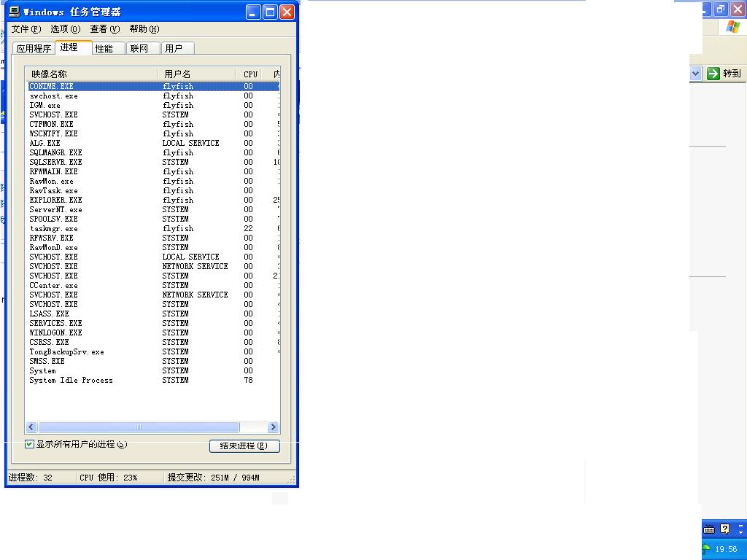Click the horizontal scrollbar thumb
This screenshot has height=560, width=747.
tap(139, 427)
